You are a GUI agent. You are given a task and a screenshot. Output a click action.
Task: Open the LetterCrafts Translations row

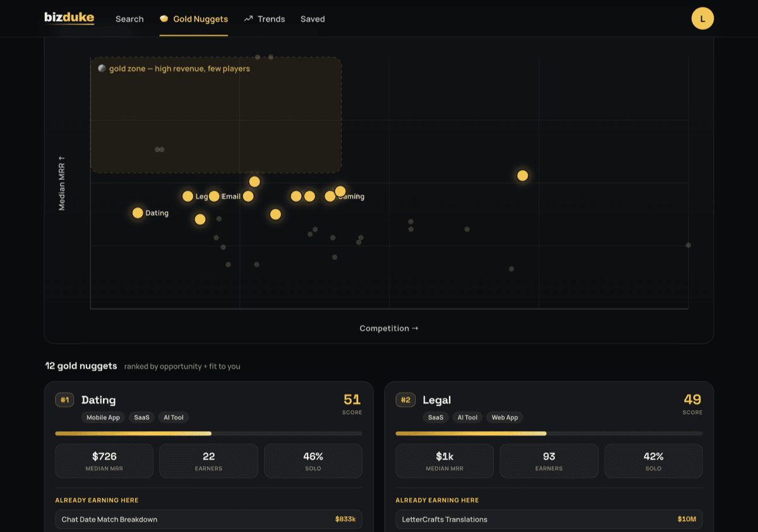[549, 519]
